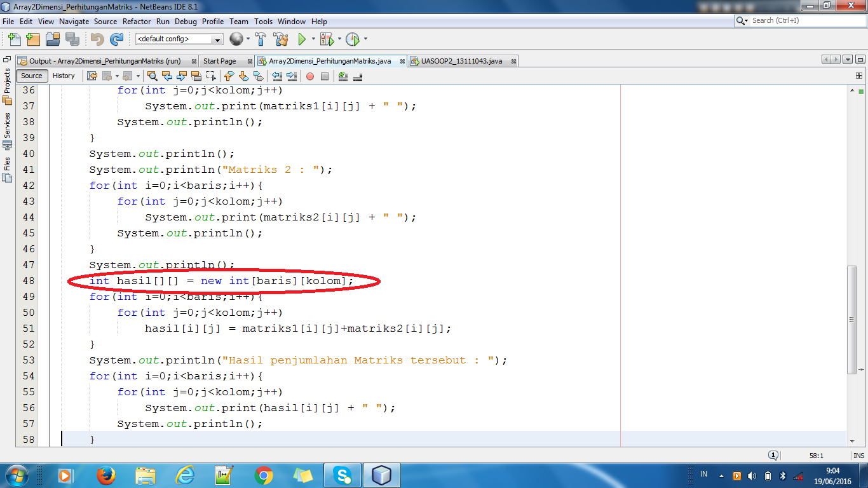Undo the last edit action
868x488 pixels.
tap(96, 39)
